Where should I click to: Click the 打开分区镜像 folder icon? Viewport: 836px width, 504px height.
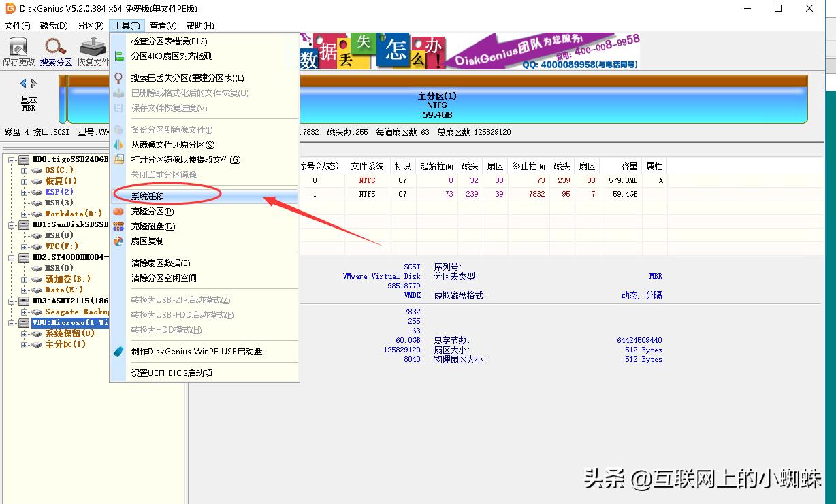(118, 161)
